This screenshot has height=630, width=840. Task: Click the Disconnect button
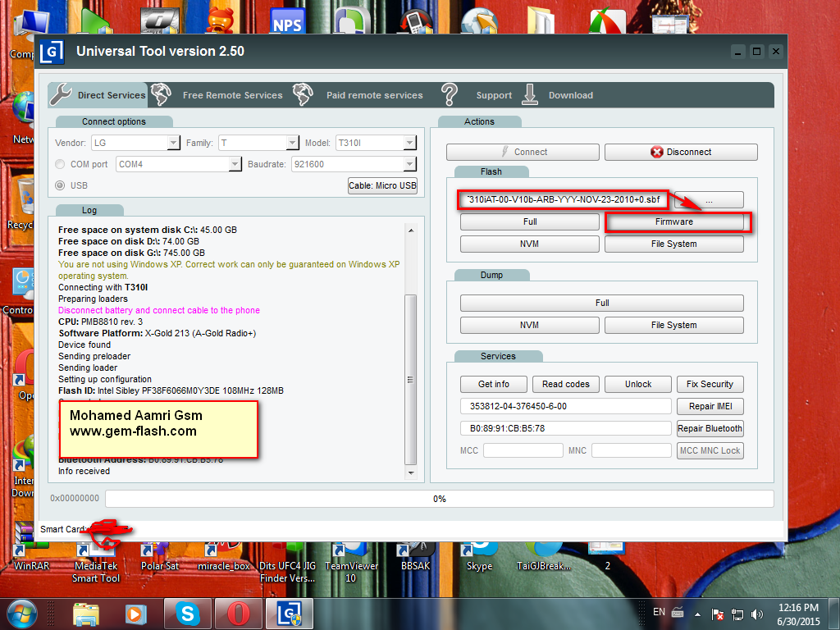pyautogui.click(x=681, y=152)
